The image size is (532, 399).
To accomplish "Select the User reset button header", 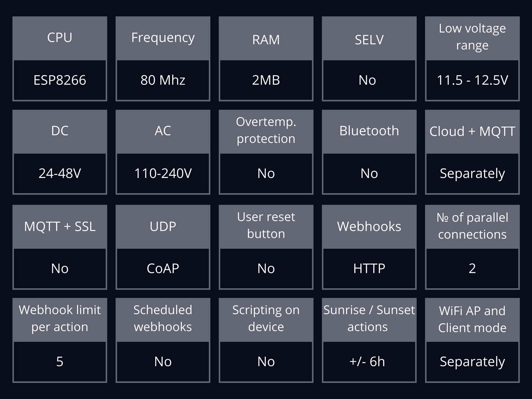I will [x=266, y=226].
